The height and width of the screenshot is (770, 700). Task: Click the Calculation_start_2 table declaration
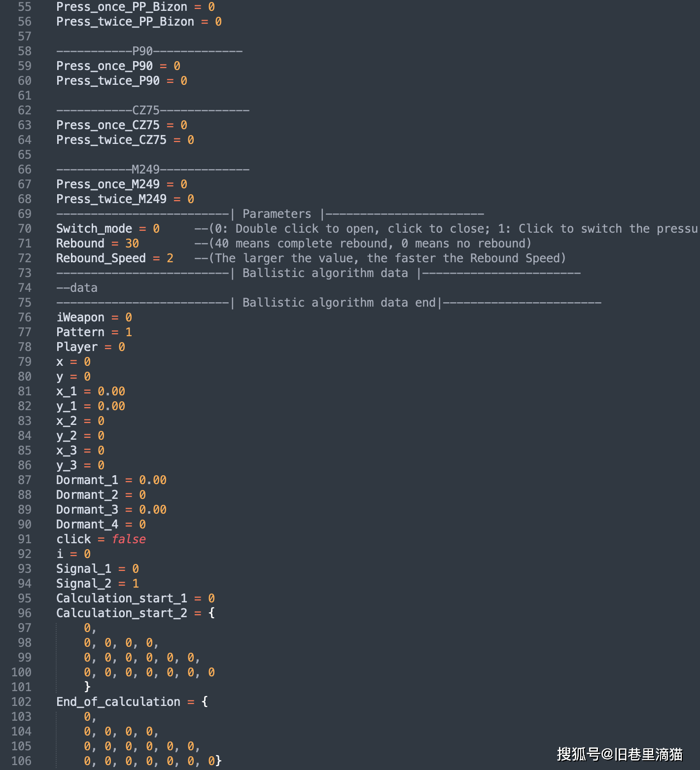pyautogui.click(x=136, y=613)
